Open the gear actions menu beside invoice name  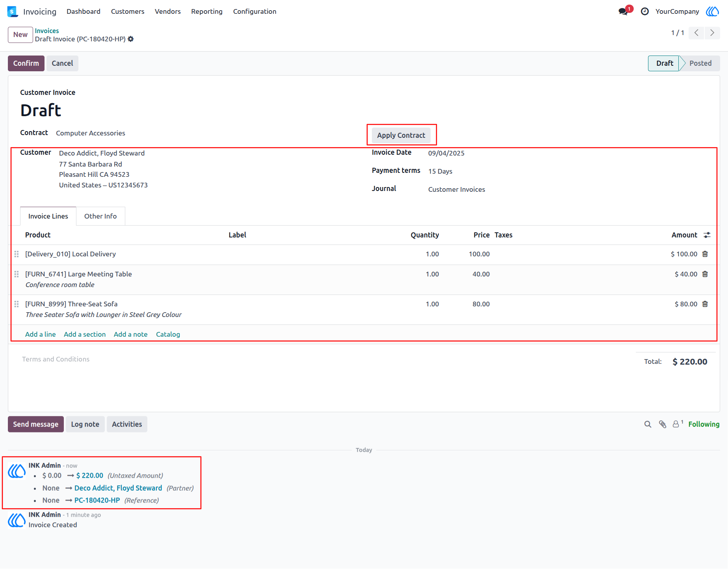(131, 39)
